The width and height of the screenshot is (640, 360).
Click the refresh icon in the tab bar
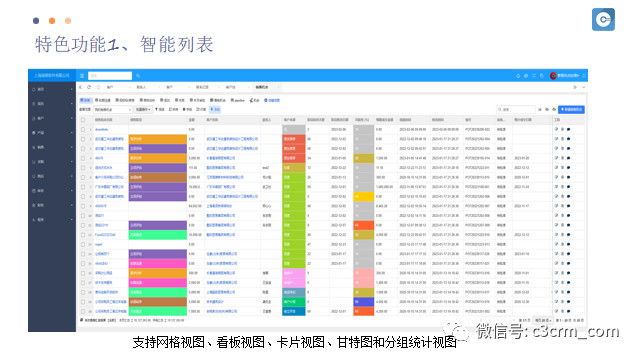pyautogui.click(x=89, y=87)
